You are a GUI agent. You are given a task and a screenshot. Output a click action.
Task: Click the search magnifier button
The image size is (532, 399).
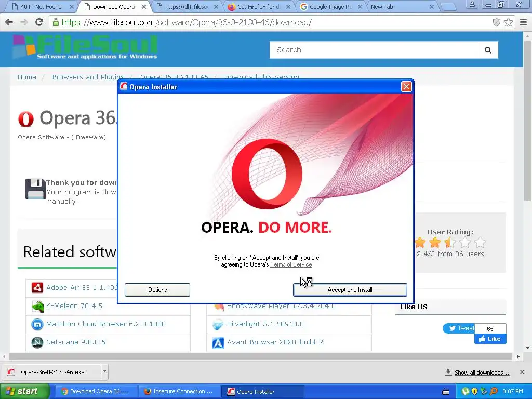click(488, 50)
